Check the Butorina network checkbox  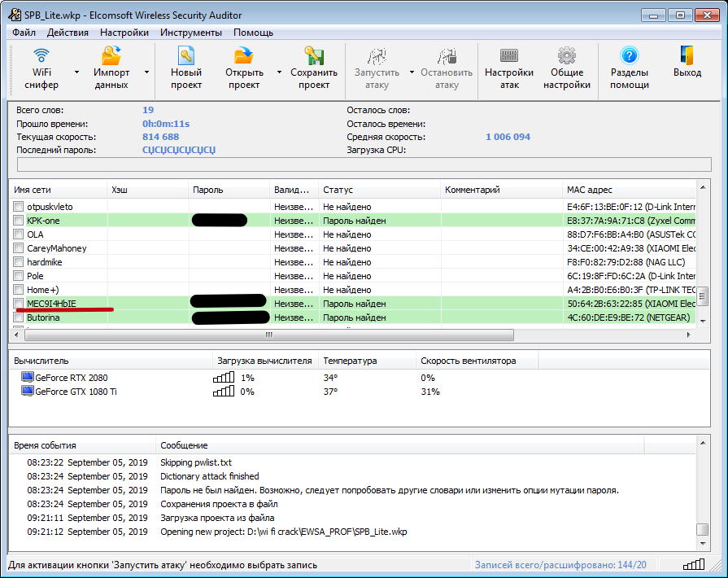click(19, 317)
